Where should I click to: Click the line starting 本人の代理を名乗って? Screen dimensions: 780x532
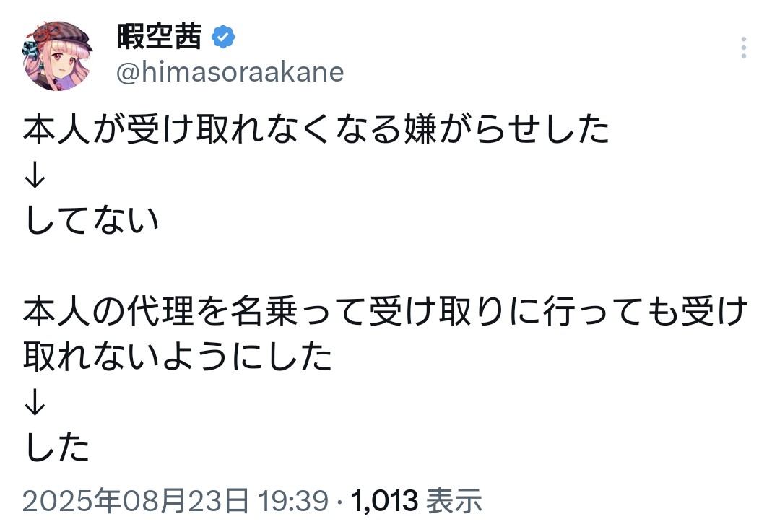point(386,310)
